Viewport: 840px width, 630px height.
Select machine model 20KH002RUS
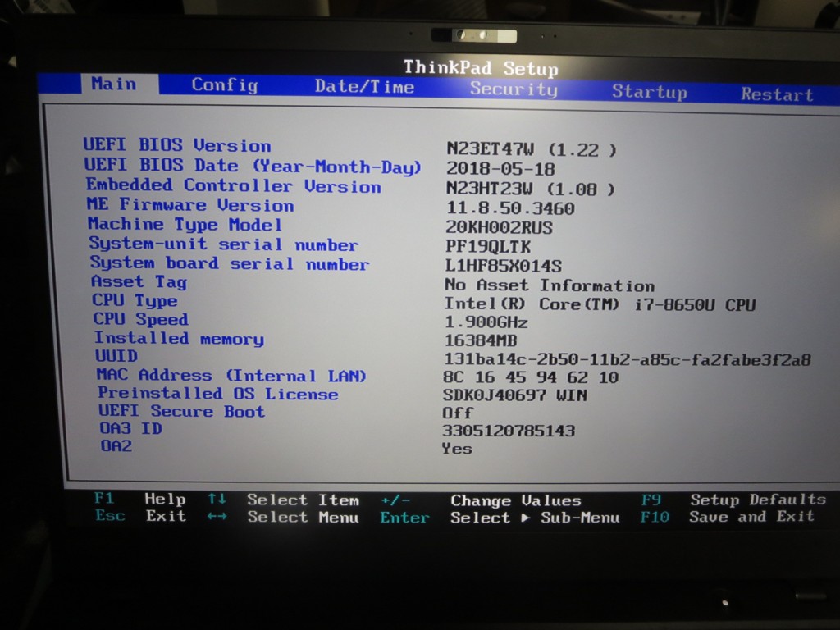tap(500, 228)
